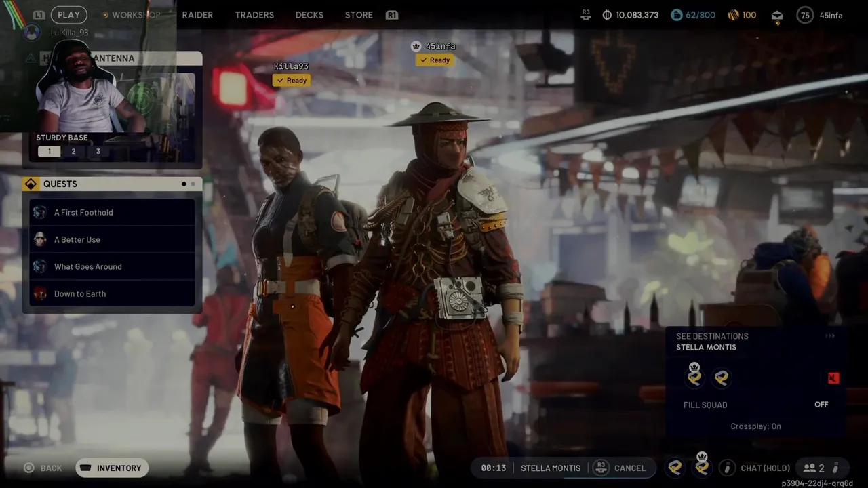Click the 00:13 matchmaking timer

[494, 468]
